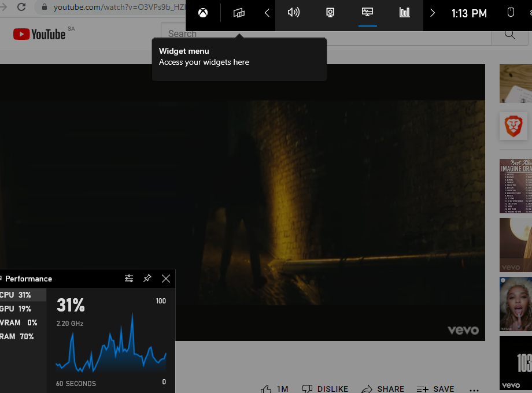Select the GPU 19% metric
The width and height of the screenshot is (532, 393).
point(23,309)
